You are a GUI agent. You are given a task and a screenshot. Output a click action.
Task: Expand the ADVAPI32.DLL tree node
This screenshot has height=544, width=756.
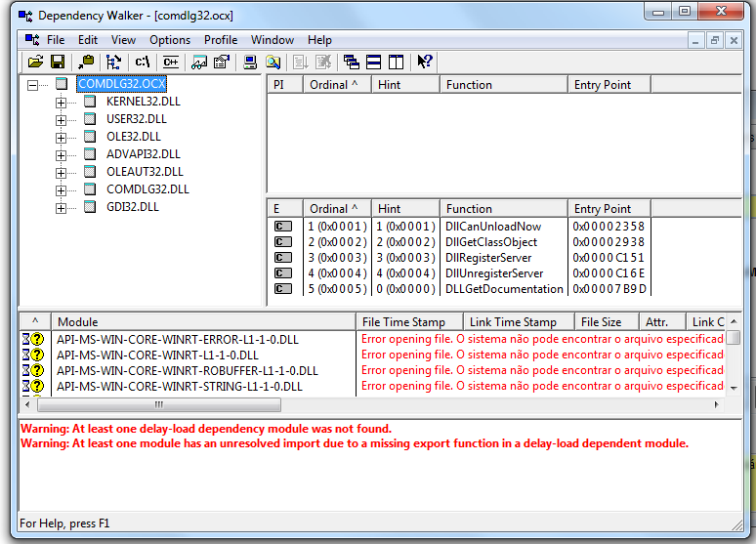[x=61, y=155]
